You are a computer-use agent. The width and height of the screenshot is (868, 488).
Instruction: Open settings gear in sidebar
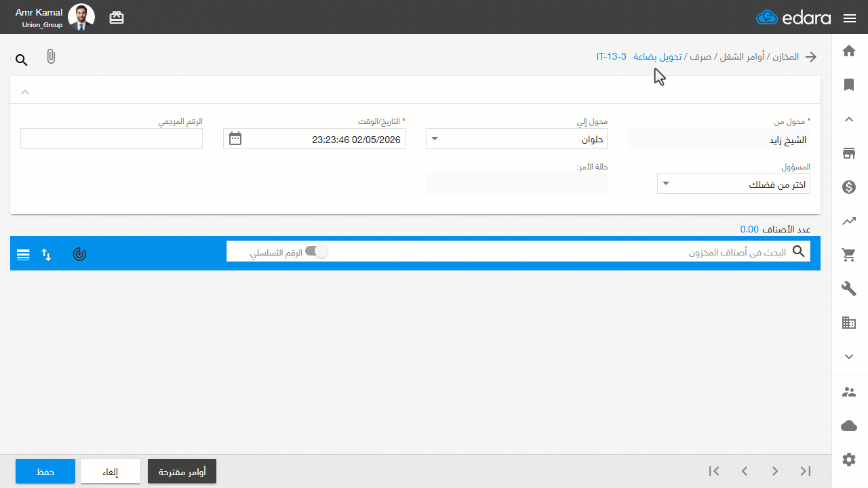point(849,460)
